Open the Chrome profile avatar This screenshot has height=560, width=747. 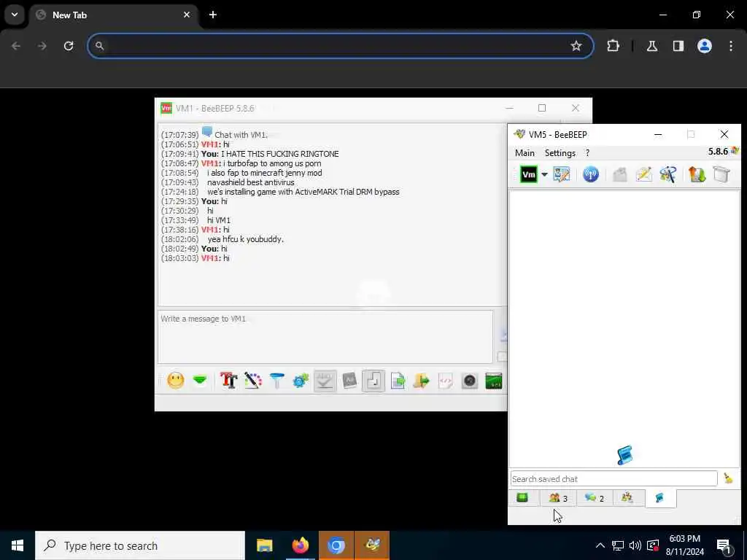[704, 46]
